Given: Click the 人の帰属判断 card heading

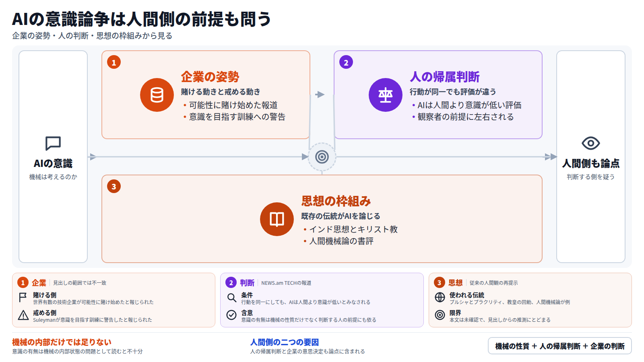Looking at the screenshot, I should [x=444, y=76].
